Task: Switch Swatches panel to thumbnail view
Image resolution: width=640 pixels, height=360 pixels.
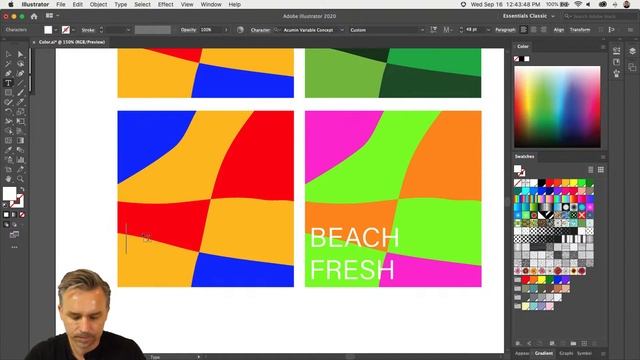Action: pos(601,170)
